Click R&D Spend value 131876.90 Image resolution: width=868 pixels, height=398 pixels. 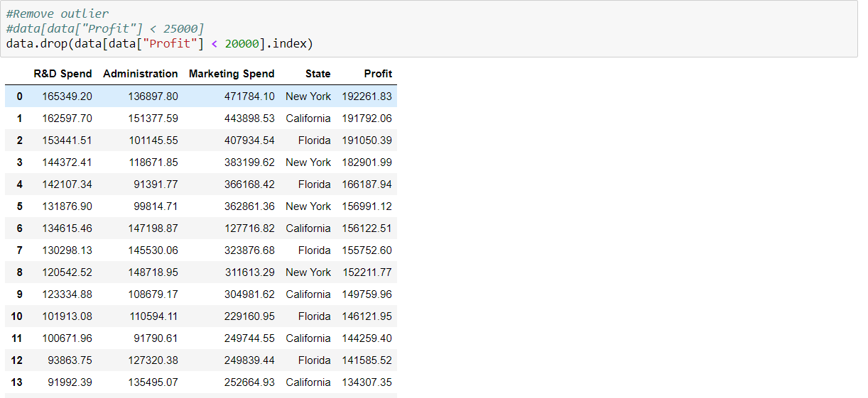click(x=67, y=206)
